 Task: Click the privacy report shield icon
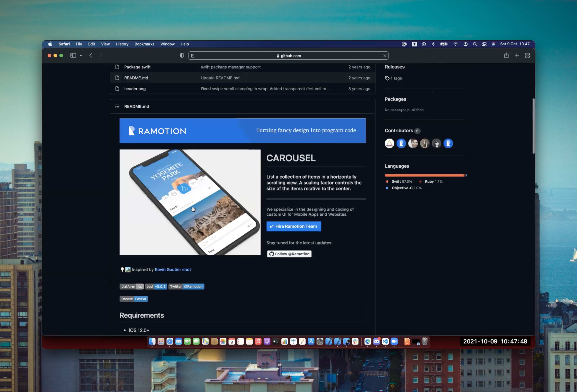point(182,55)
